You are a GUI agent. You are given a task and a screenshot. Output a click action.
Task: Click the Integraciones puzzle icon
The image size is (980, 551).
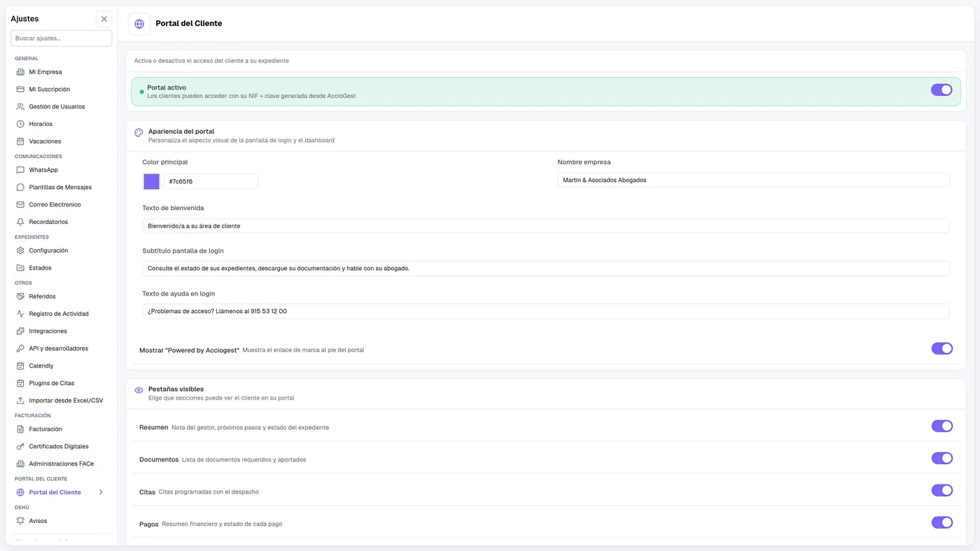click(20, 331)
